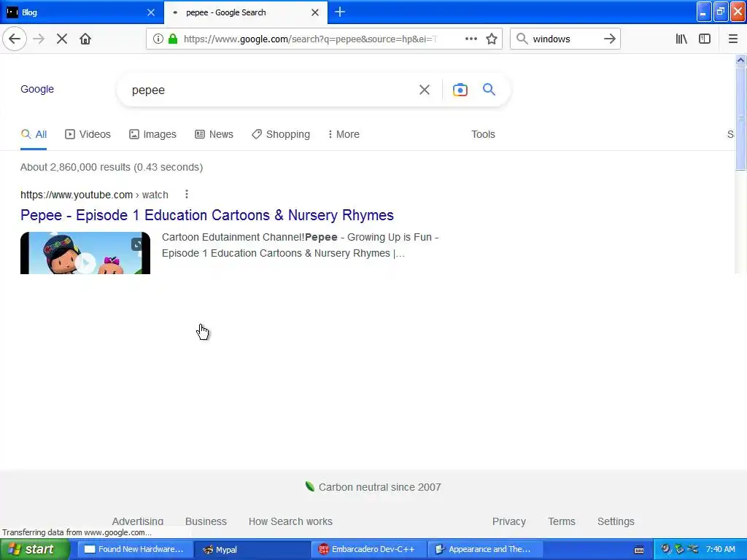Bookmark this page with the star
Viewport: 747px width, 560px height.
[x=492, y=39]
